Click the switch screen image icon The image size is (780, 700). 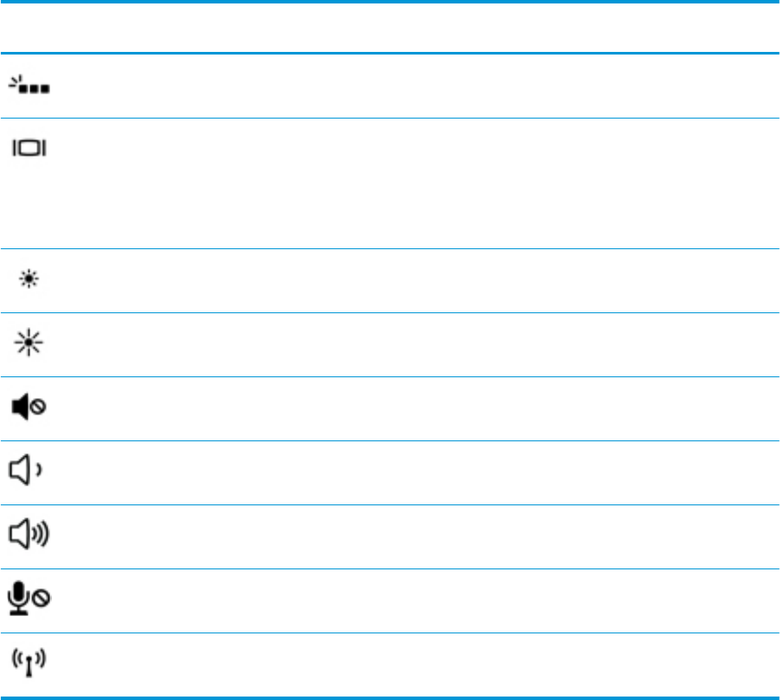[x=29, y=150]
